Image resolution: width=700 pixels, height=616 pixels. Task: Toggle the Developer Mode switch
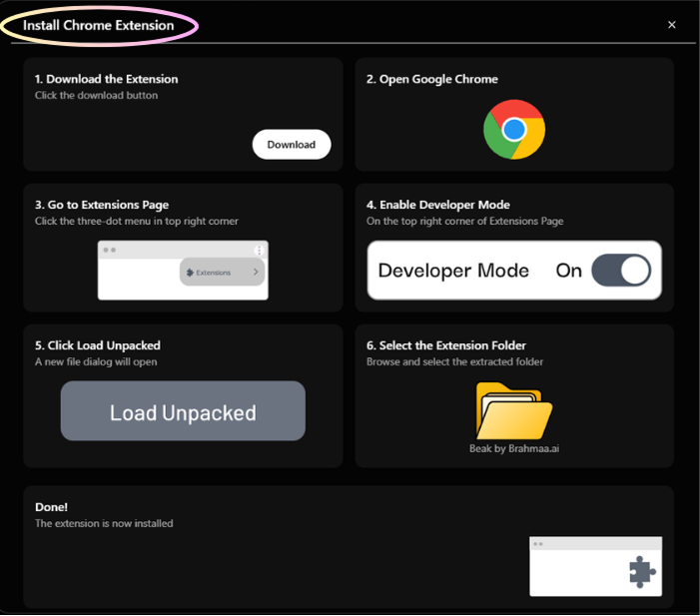coord(621,270)
